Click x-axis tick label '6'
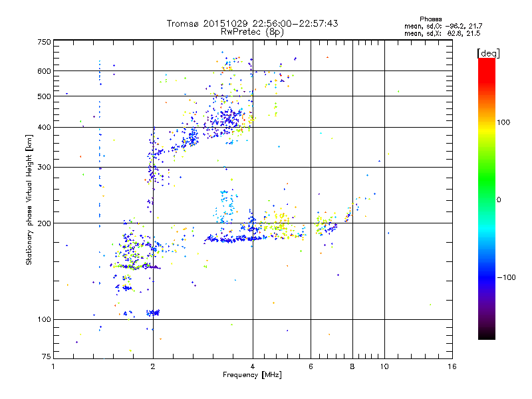Screen dimensions: 532x399 coord(311,366)
